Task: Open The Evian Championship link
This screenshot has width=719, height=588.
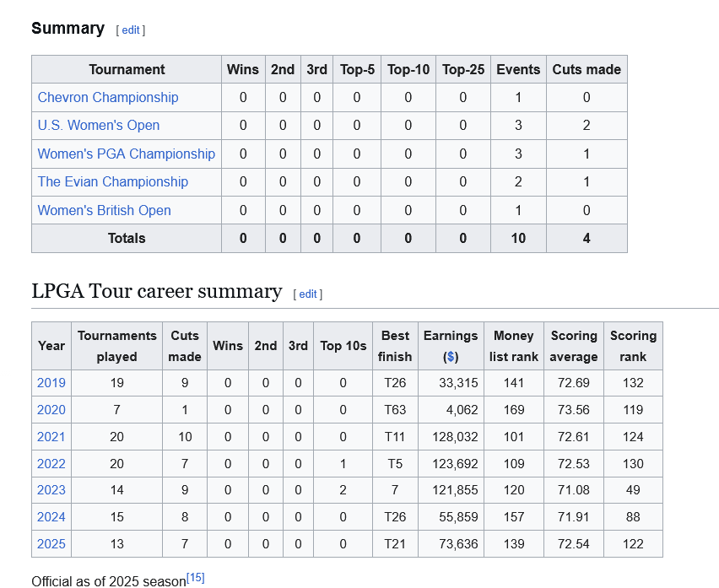Action: tap(113, 182)
